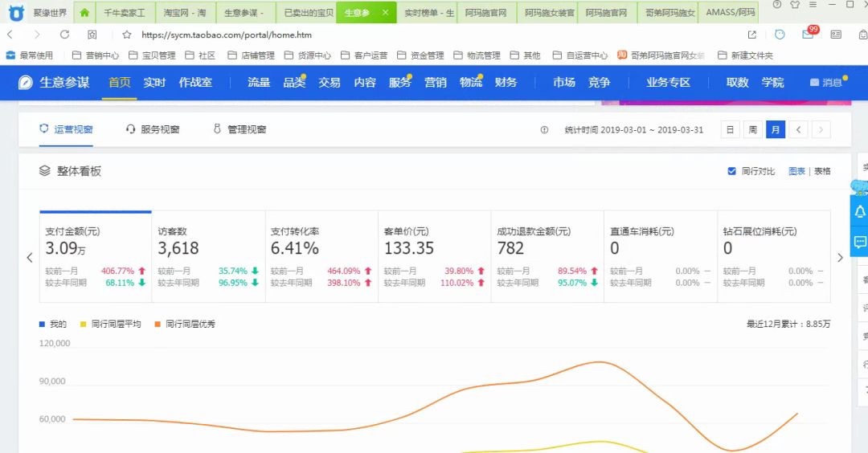Go back with the browser back arrow

click(x=10, y=35)
